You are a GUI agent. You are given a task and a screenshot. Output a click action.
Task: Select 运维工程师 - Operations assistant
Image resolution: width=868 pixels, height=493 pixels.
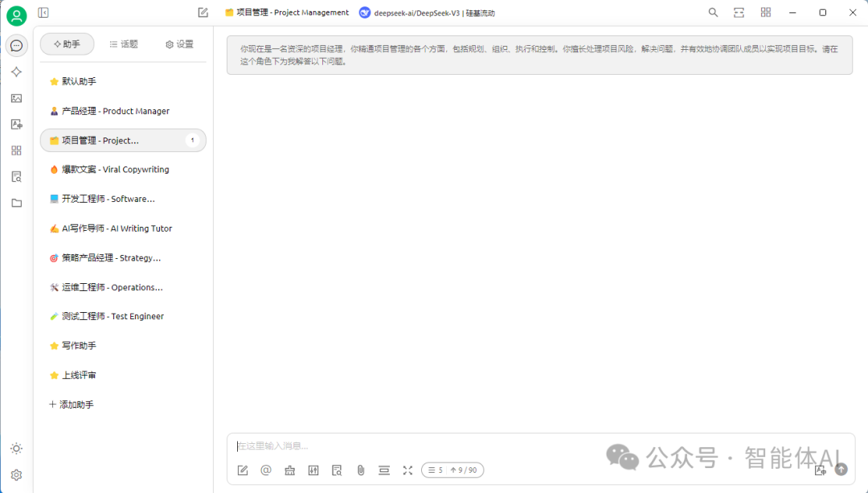pos(123,287)
